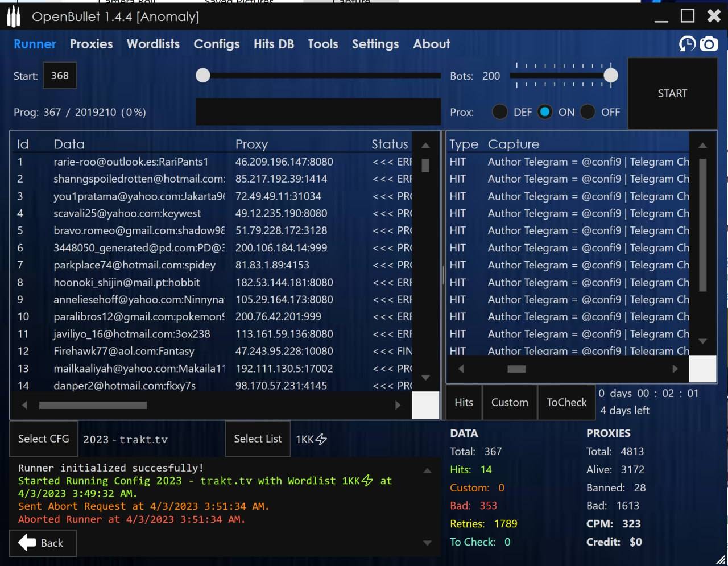The height and width of the screenshot is (566, 728).
Task: Open the clock history icon
Action: point(687,44)
